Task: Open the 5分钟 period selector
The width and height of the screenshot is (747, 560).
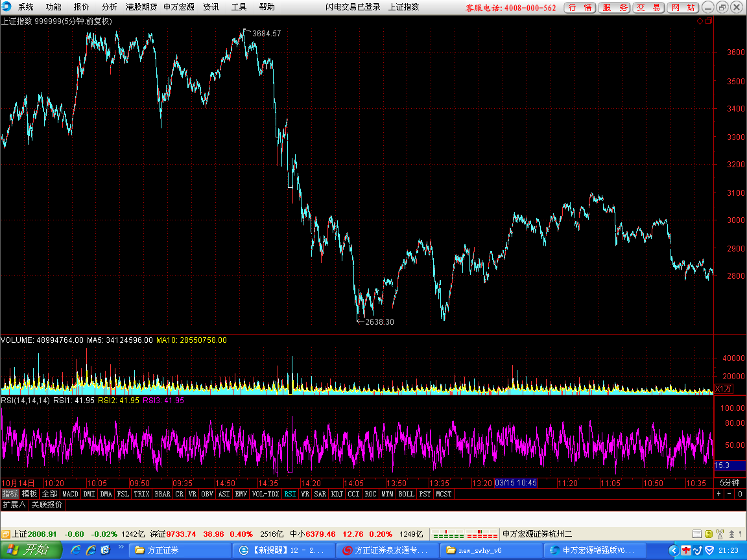Action: click(729, 483)
